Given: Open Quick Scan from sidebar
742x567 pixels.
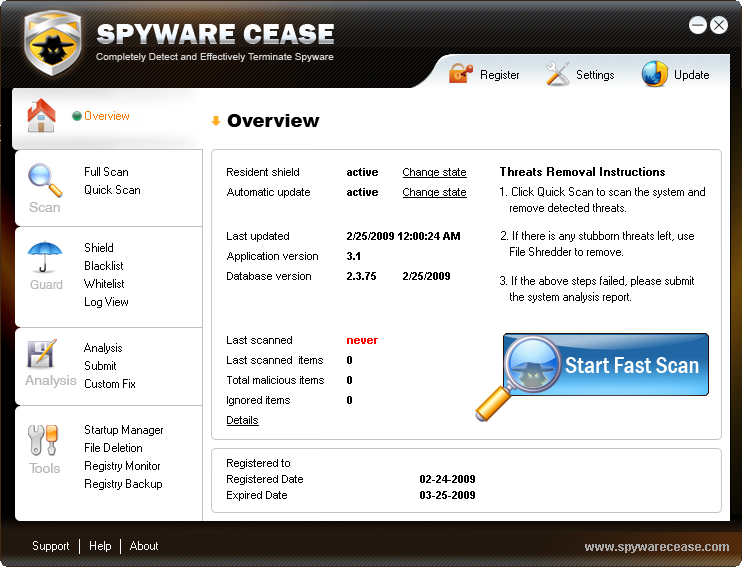Looking at the screenshot, I should click(112, 190).
